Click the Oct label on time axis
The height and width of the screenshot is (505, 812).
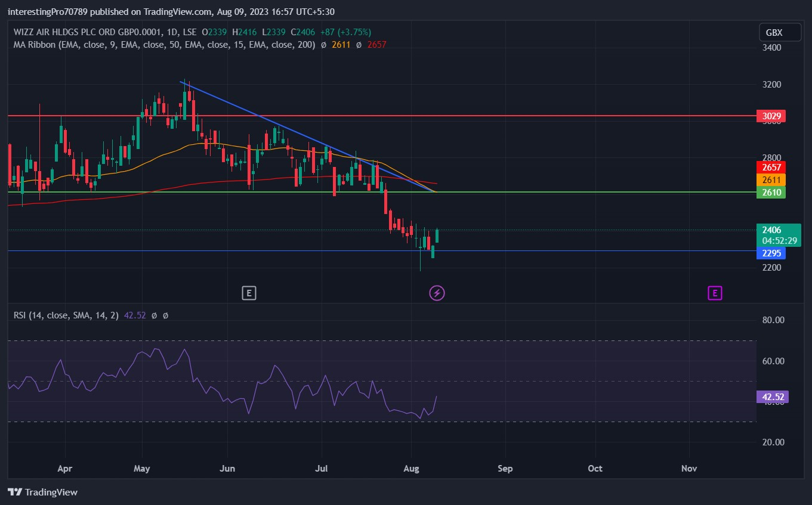point(595,469)
